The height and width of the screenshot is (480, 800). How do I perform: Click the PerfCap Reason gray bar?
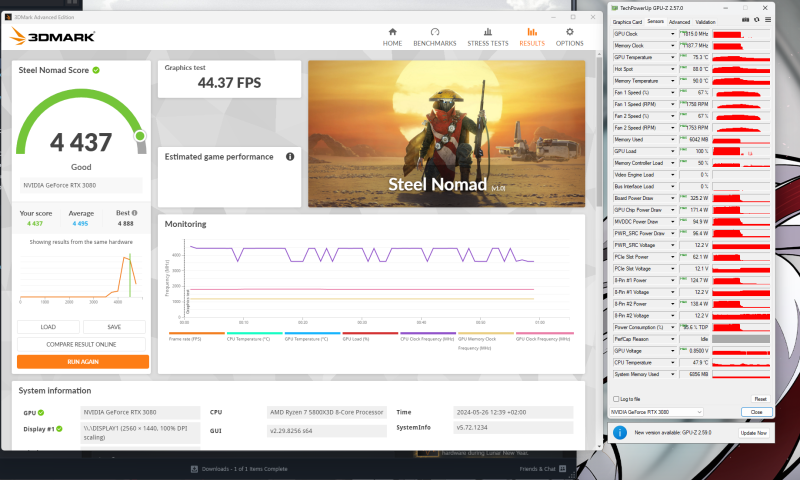[x=741, y=339]
